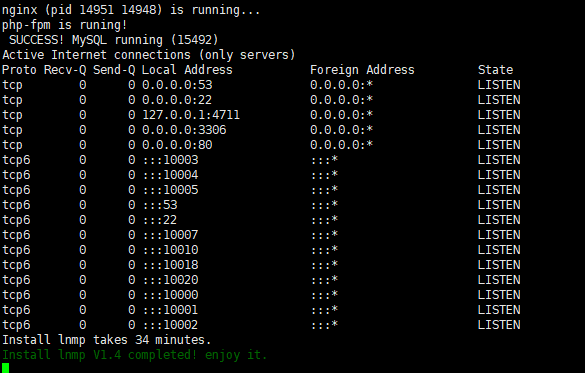Click foreign address :::* in the :::10010 row
This screenshot has width=585, height=373.
(325, 250)
